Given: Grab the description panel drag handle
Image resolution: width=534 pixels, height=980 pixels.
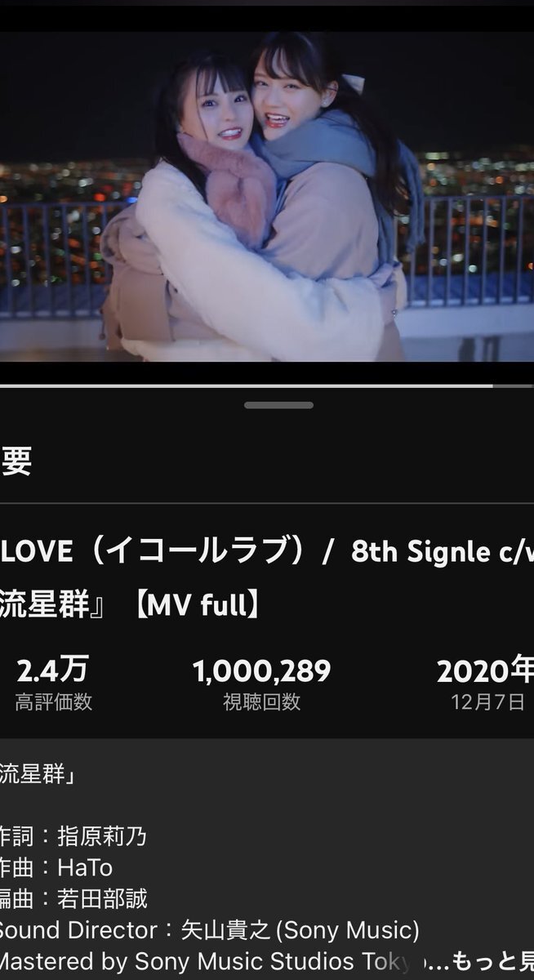Looking at the screenshot, I should coord(278,405).
